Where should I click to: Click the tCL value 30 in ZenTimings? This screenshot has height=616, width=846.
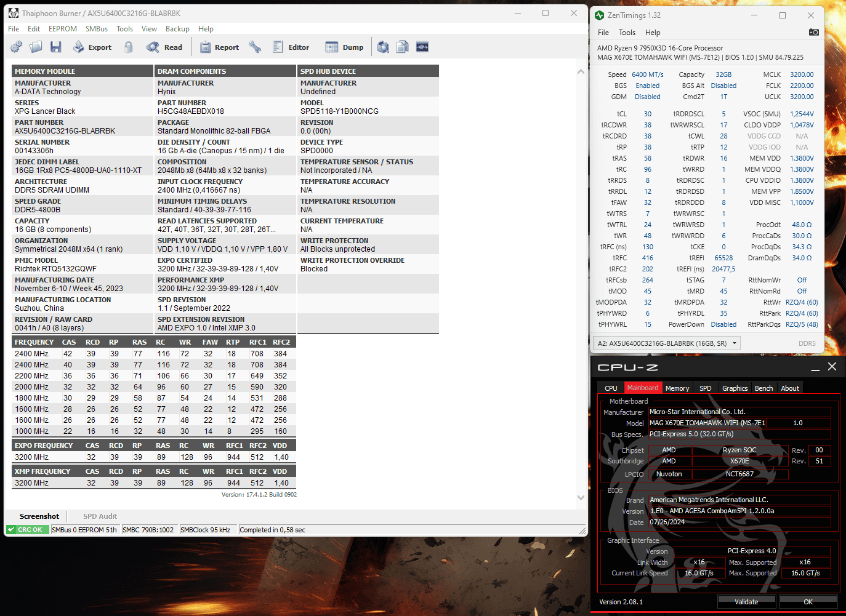click(648, 114)
